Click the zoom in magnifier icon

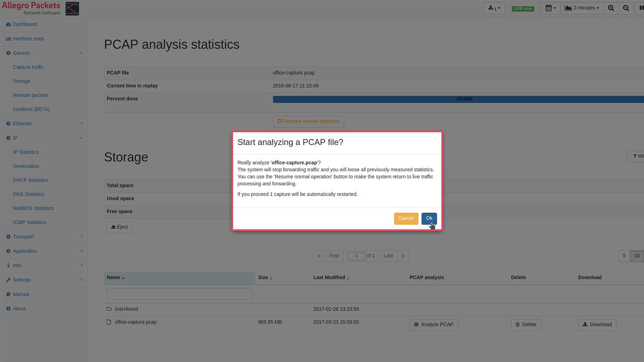[x=611, y=8]
